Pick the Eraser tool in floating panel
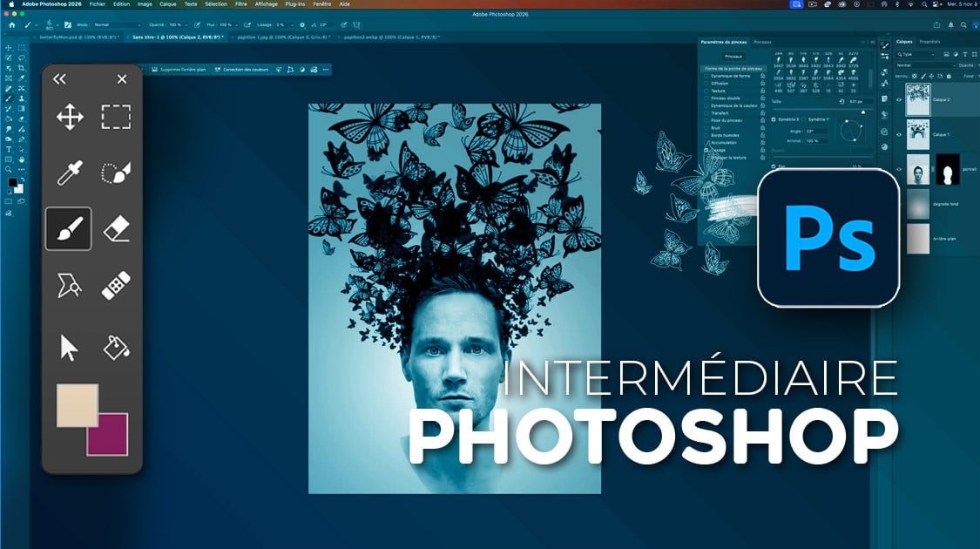Viewport: 980px width, 549px height. [116, 228]
